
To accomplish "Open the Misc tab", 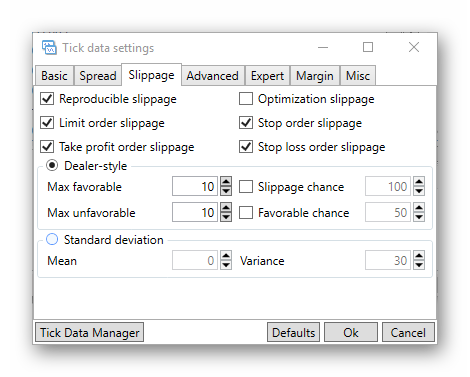I will pyautogui.click(x=358, y=76).
